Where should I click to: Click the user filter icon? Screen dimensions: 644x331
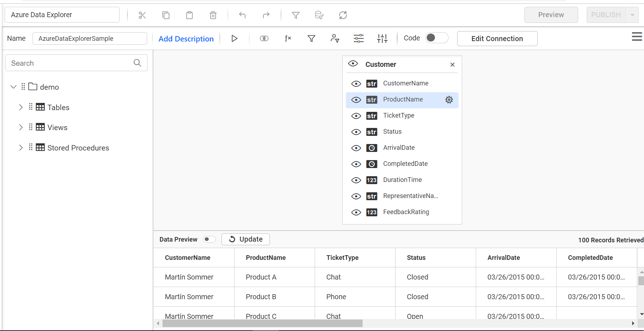[335, 38]
